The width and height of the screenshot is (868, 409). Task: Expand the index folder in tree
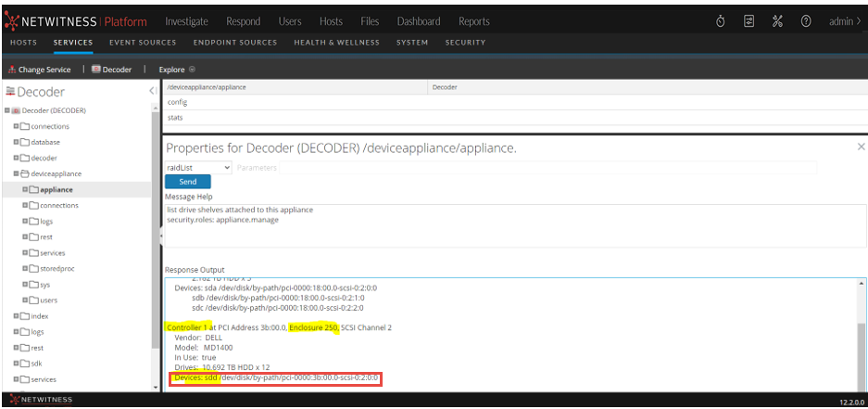(x=16, y=316)
